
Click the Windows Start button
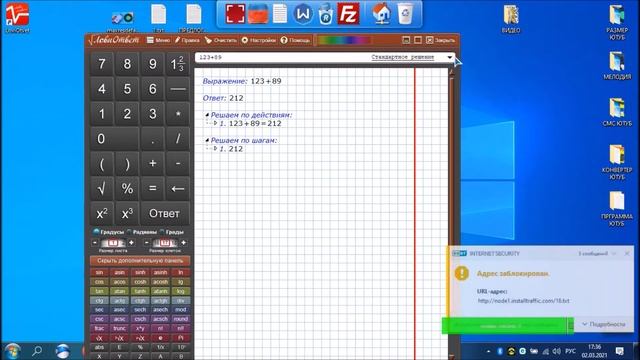pos(12,351)
